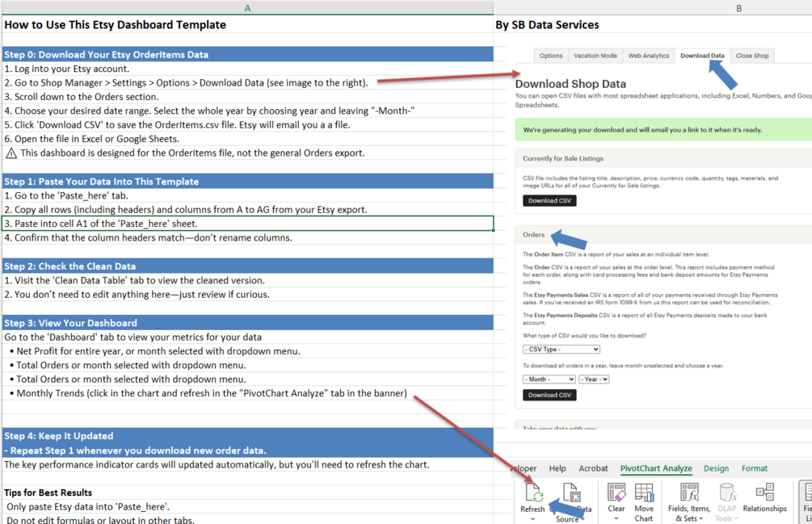This screenshot has width=812, height=524.
Task: Click the Refresh icon in PivotChart Analyze ribbon
Action: (x=533, y=493)
